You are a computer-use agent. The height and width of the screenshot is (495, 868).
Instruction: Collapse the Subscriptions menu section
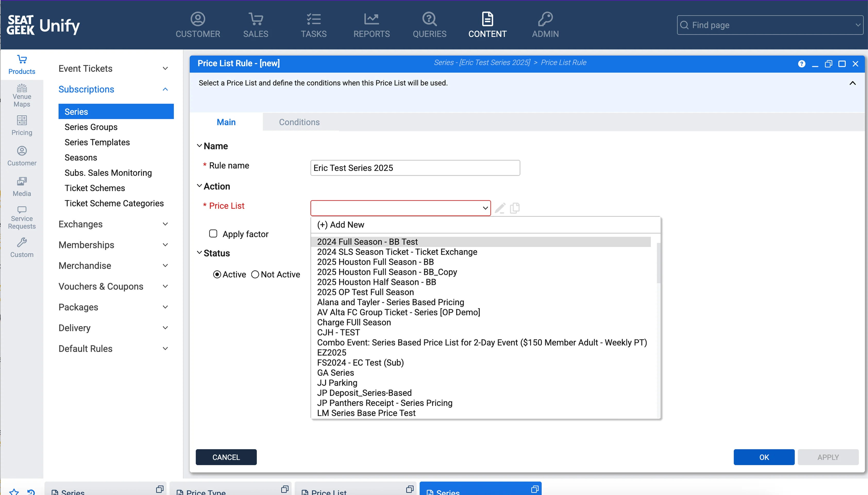[x=165, y=89]
